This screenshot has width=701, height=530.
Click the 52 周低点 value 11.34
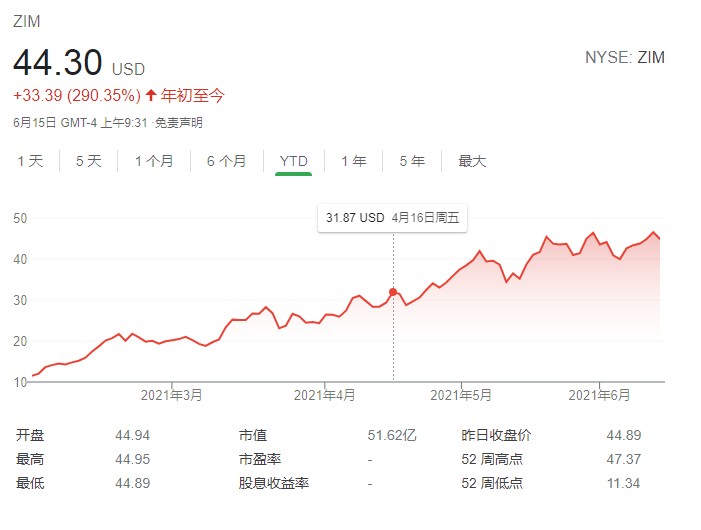[624, 484]
